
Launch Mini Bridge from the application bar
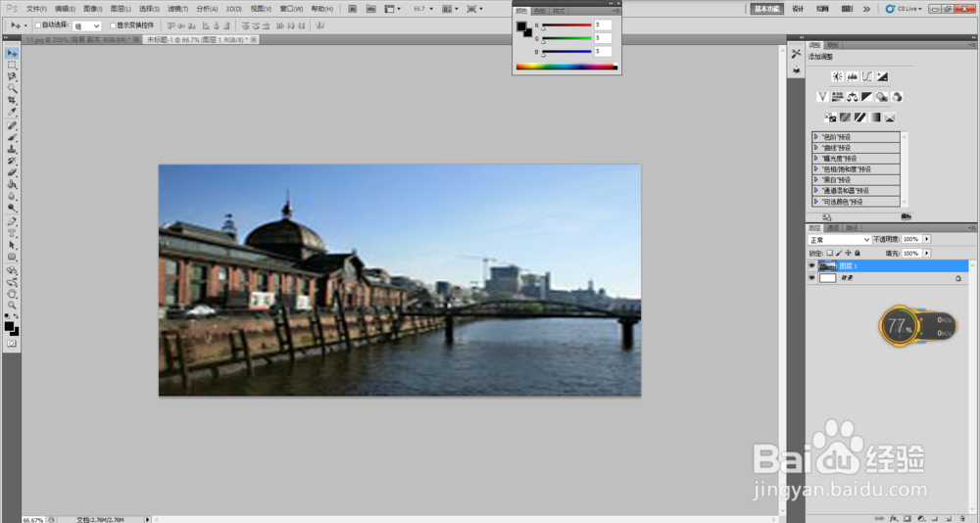pos(370,9)
